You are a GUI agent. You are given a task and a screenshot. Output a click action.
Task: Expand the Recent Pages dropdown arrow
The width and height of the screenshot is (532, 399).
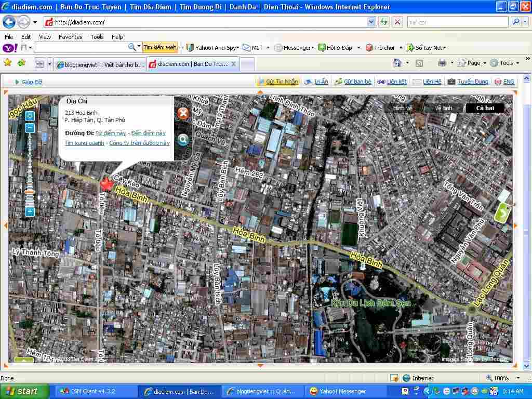pyautogui.click(x=35, y=22)
